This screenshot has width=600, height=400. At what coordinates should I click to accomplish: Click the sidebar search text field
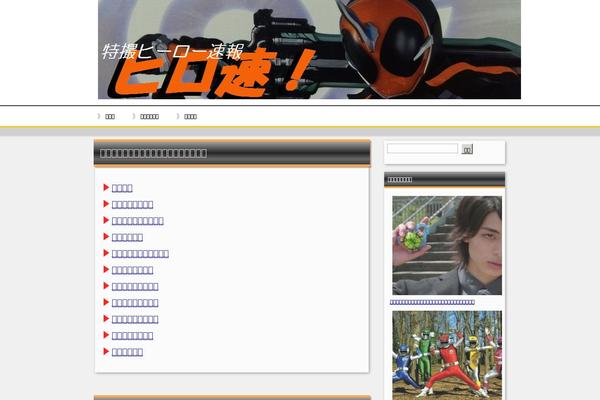(422, 149)
